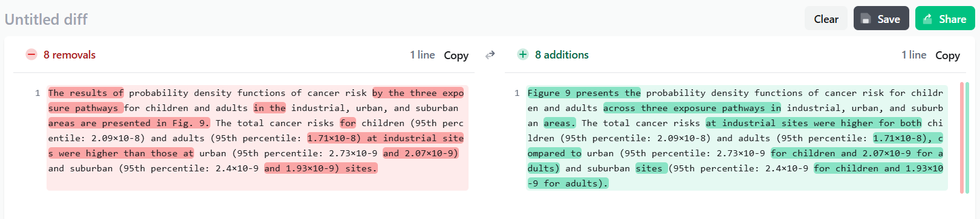Click the red diff minimap bar at the right edge
This screenshot has width=980, height=219.
click(961, 138)
